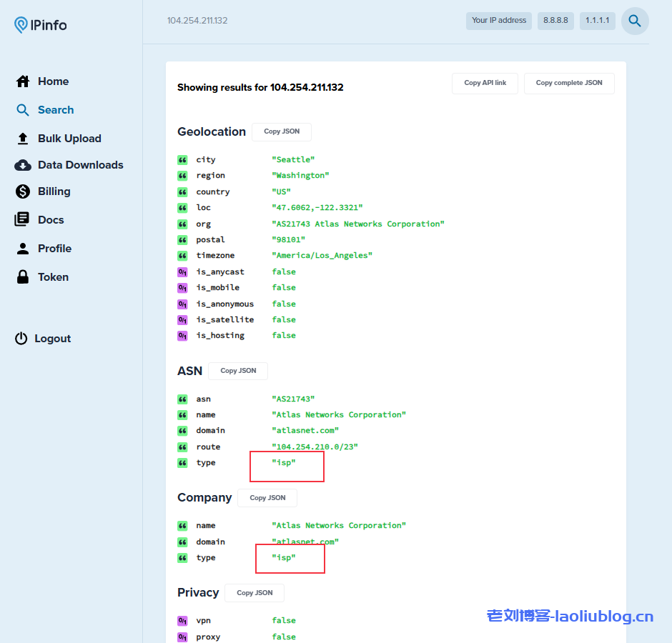The height and width of the screenshot is (643, 672).
Task: Click the Data Downloads cloud icon
Action: [x=23, y=165]
